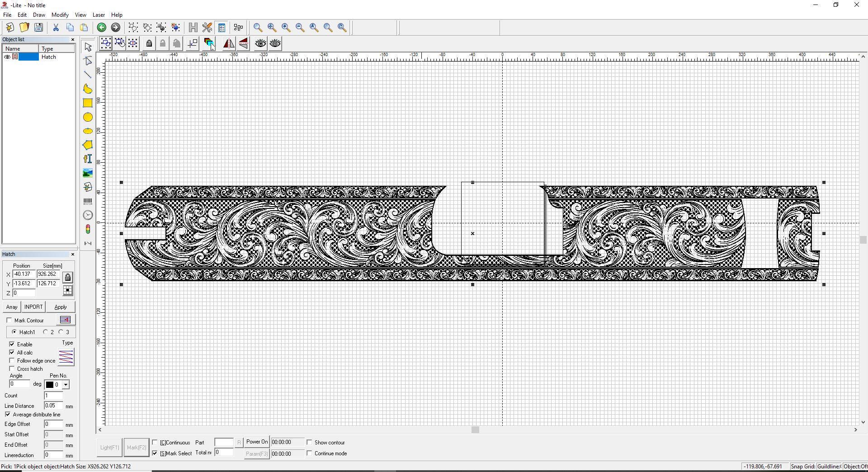Screen dimensions: 868x472
Task: Activate the Text tool
Action: (88, 159)
